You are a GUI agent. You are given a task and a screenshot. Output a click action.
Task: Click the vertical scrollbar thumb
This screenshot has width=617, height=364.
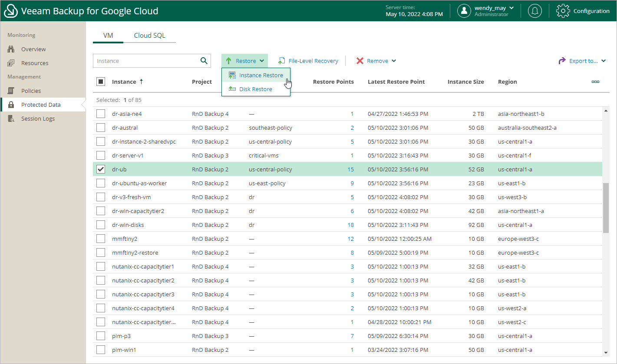click(x=606, y=207)
